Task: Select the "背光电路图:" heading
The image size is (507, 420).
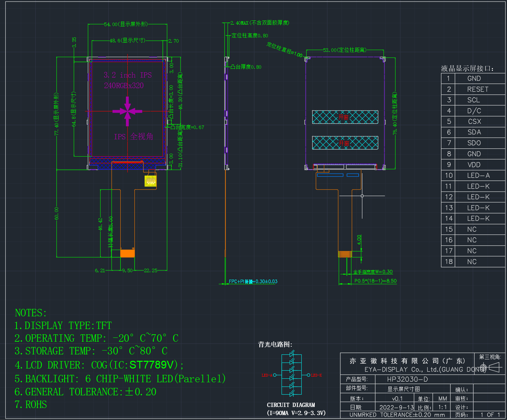Action: pos(275,345)
